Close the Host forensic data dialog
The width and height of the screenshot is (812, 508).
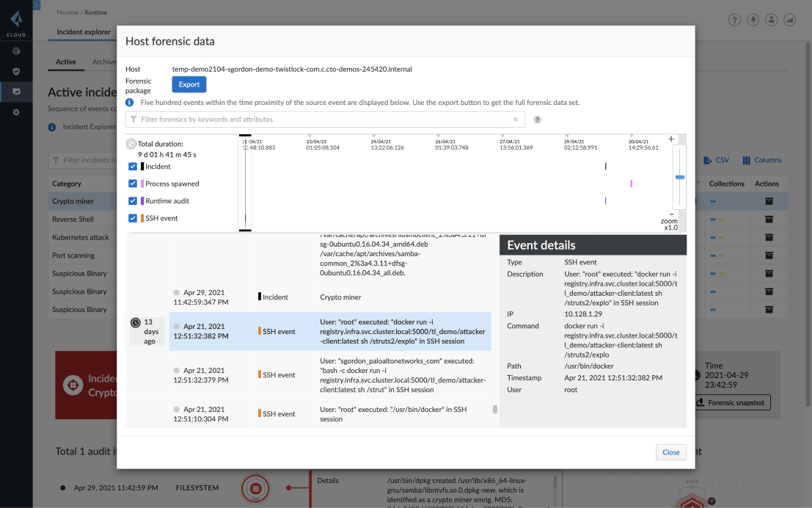(670, 452)
